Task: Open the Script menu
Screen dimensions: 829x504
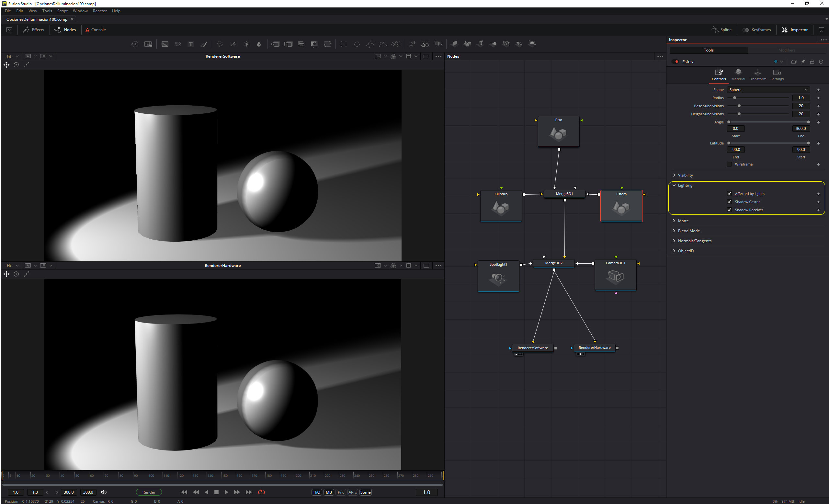Action: pos(62,11)
